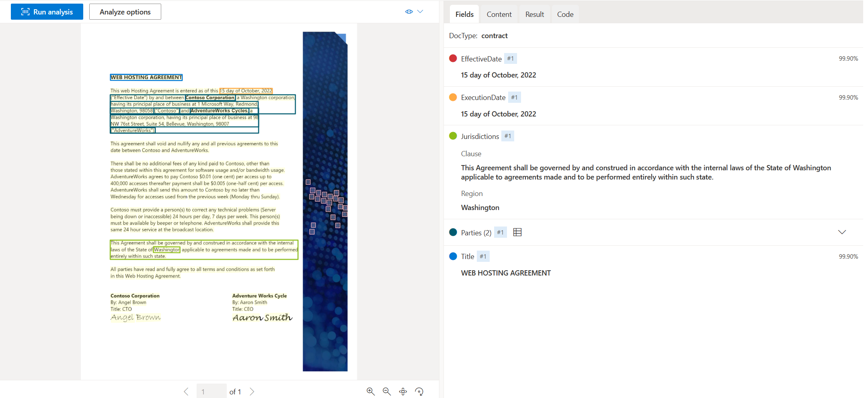
Task: Expand the Parties (2) field chevron
Action: pos(842,232)
